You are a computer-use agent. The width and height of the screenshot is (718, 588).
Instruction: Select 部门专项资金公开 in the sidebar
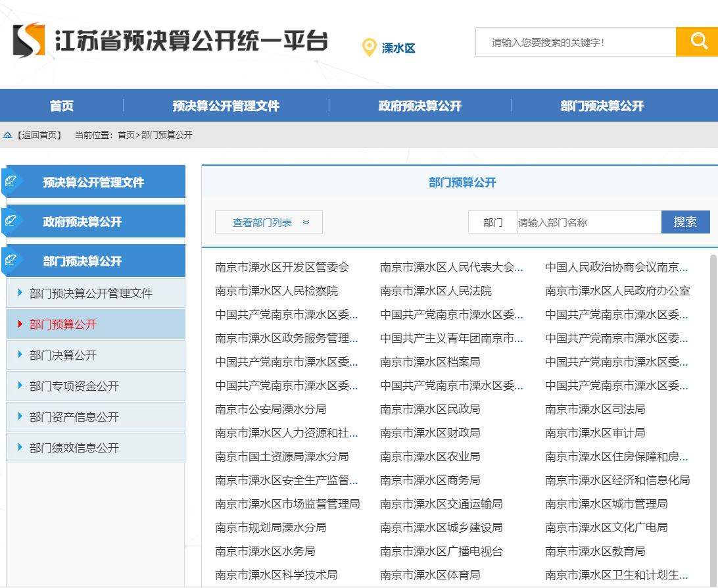click(x=74, y=386)
